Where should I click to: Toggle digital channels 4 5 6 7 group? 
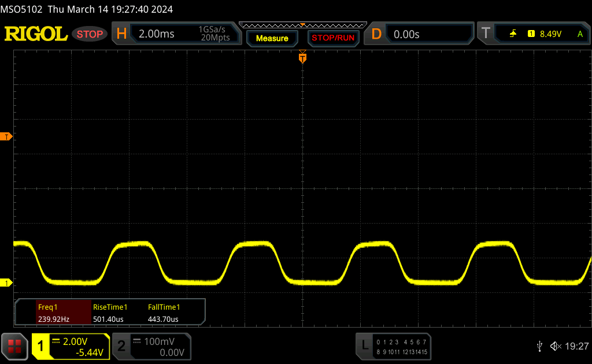(x=415, y=342)
